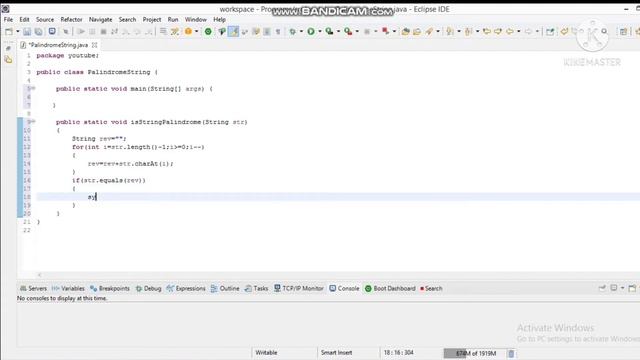Click the Resume debug icon

[x=81, y=31]
